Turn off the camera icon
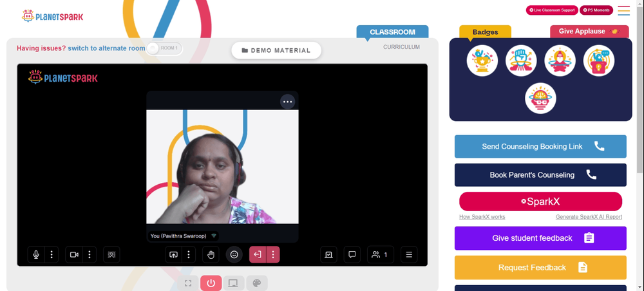The image size is (644, 291). [x=74, y=254]
